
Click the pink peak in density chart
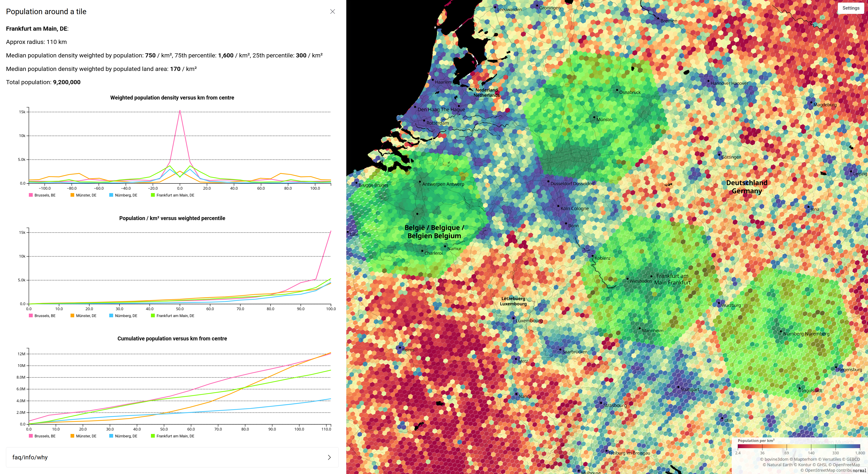(x=180, y=111)
